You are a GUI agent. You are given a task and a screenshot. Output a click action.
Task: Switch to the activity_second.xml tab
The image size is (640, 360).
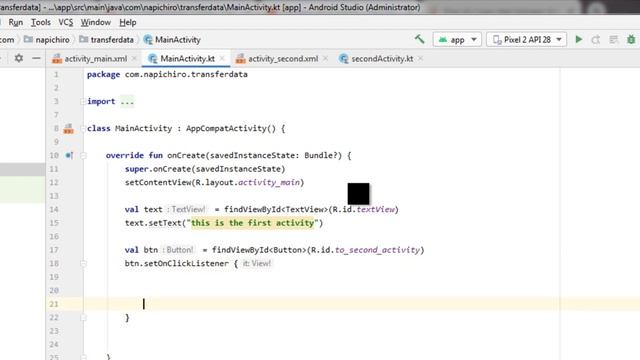[282, 59]
